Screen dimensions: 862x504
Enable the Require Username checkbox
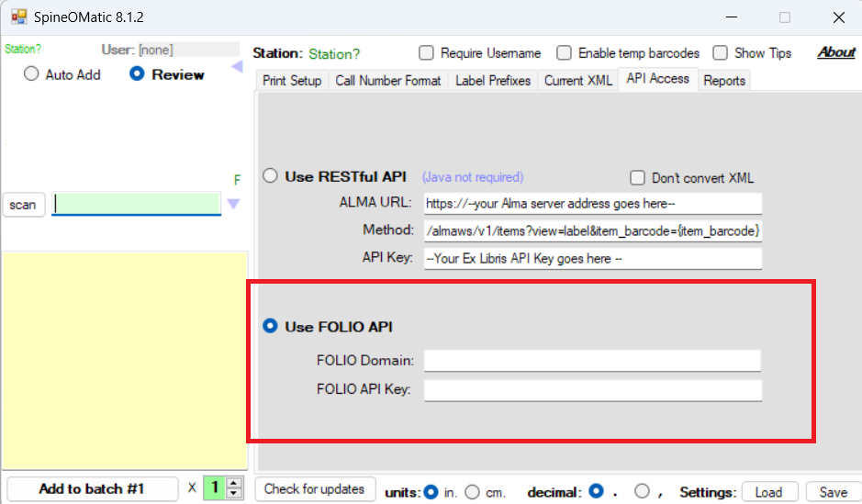427,53
